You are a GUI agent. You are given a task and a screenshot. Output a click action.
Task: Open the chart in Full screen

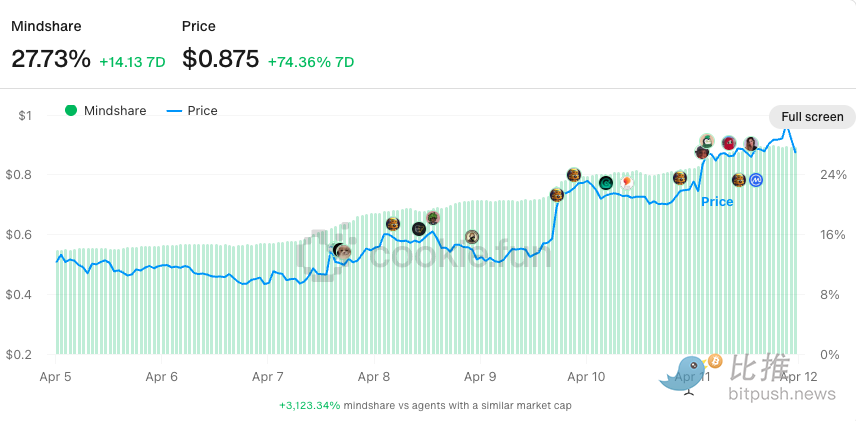(x=812, y=116)
